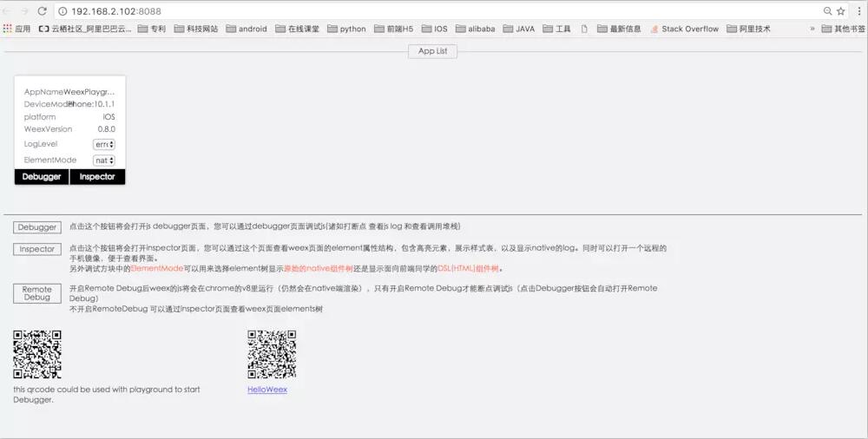Screen dimensions: 868x439
Task: Click the black Debugger button on the app card
Action: (x=42, y=177)
